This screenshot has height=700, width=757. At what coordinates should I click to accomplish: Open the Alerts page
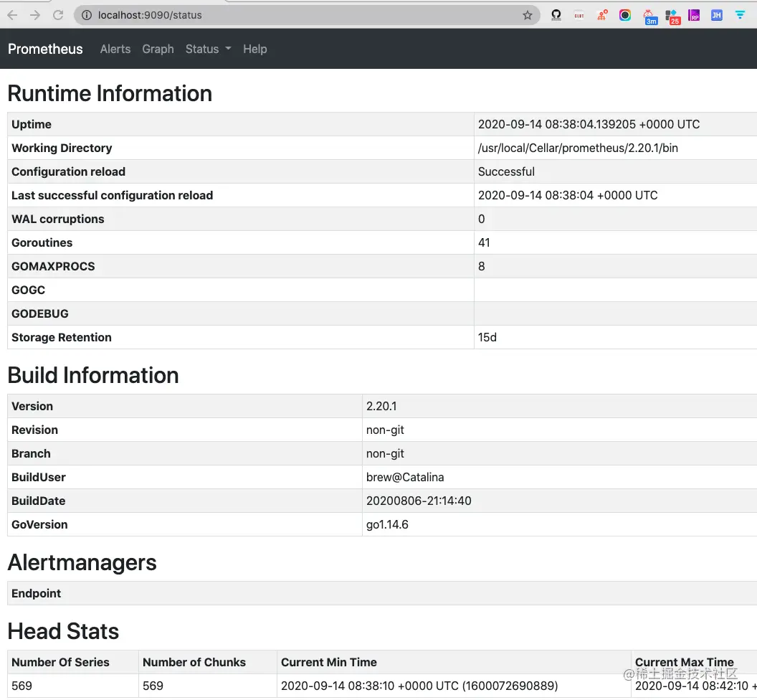(x=115, y=49)
